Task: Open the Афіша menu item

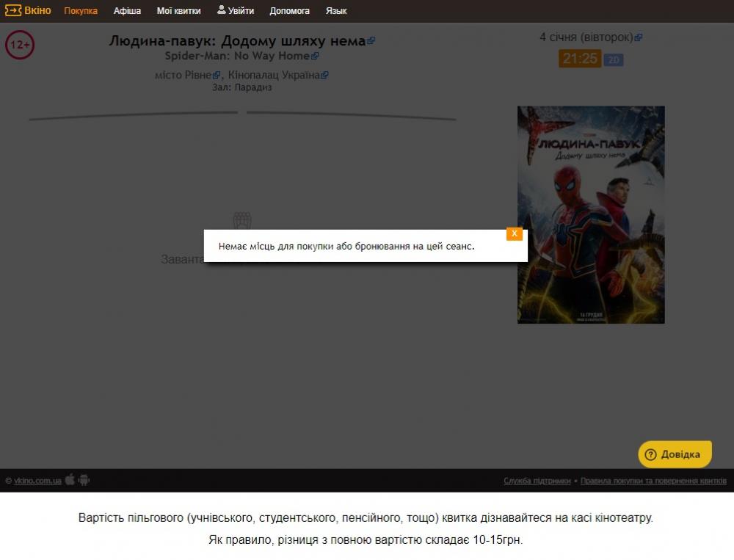Action: tap(127, 11)
